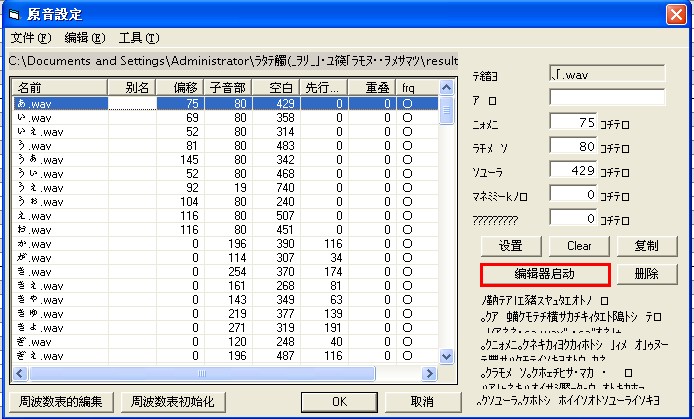Screen dimensions: 694x419
Task: Select the きや.wav row
Action: [225, 300]
